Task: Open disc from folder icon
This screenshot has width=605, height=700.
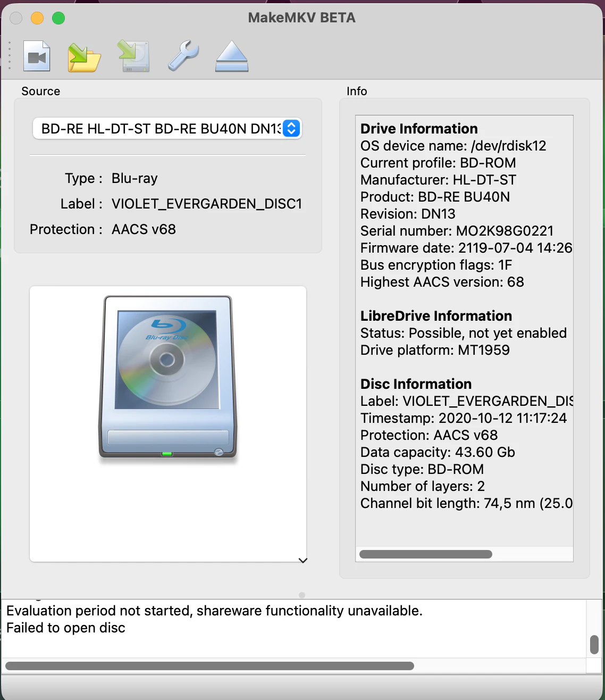Action: click(84, 56)
